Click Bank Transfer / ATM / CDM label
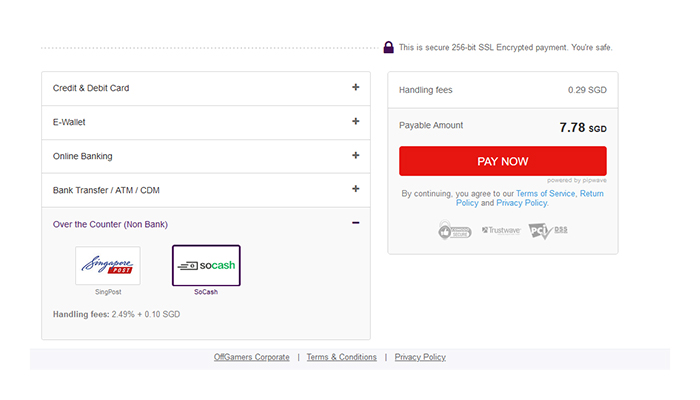 106,190
